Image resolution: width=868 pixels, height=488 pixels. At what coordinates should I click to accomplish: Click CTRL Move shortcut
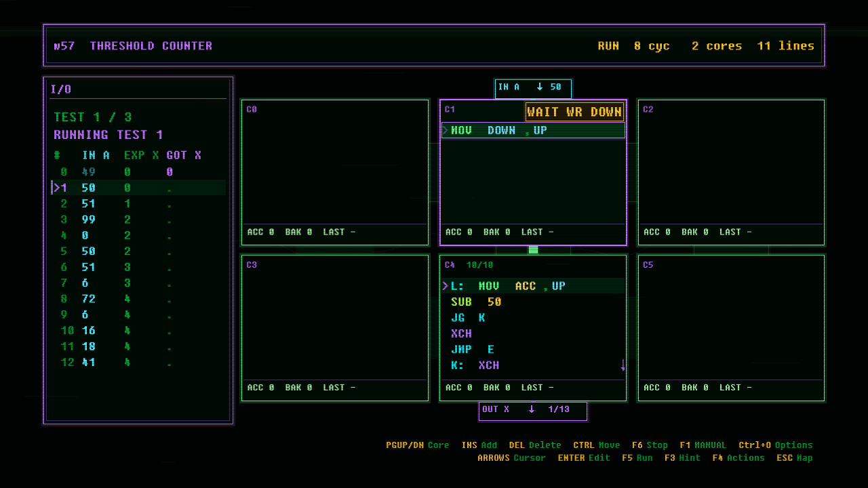tap(597, 445)
